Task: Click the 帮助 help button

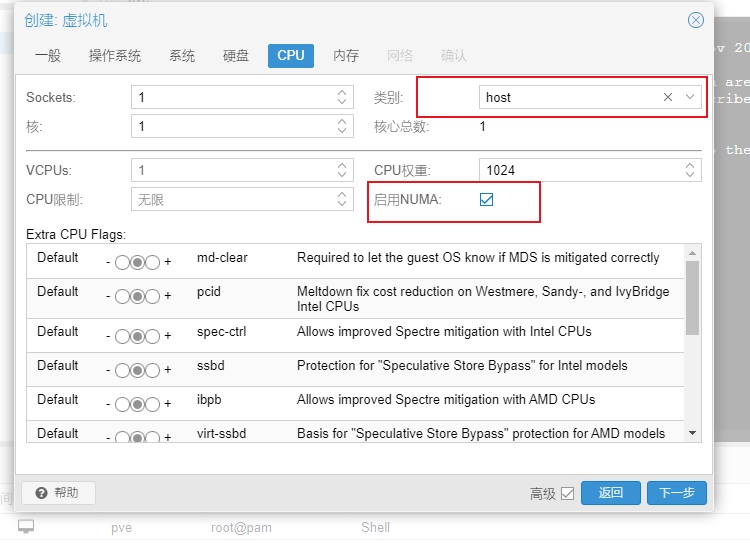Action: [58, 493]
